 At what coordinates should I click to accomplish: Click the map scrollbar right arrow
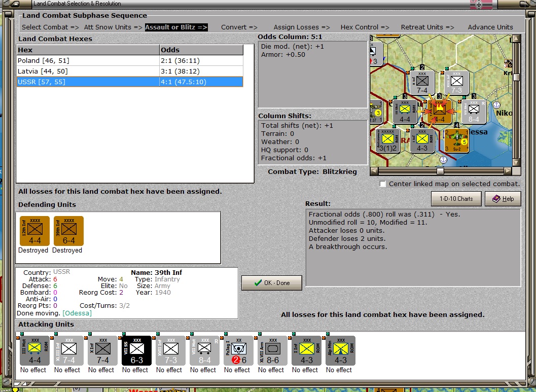[508, 170]
